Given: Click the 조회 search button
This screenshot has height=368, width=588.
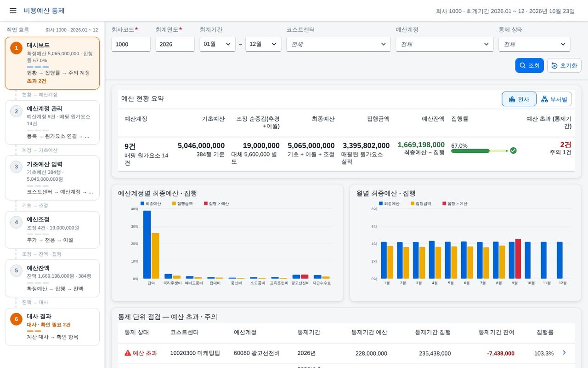Looking at the screenshot, I should (x=530, y=66).
